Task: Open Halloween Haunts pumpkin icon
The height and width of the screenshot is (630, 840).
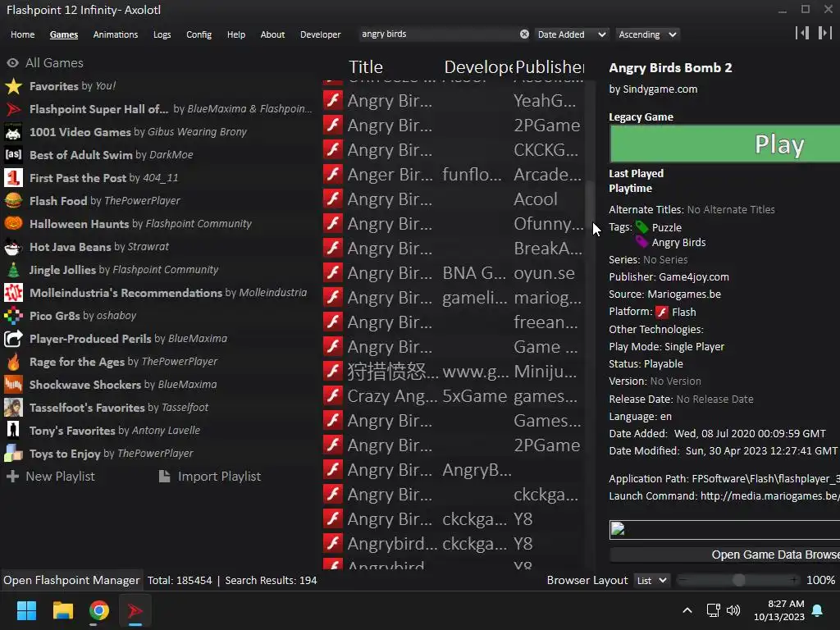Action: (13, 224)
